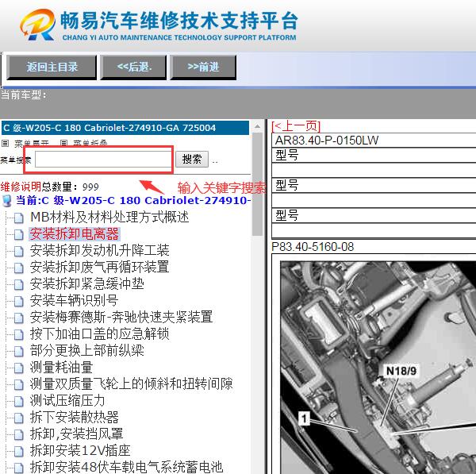Open the 拆下安装散热器 entry

[74, 417]
